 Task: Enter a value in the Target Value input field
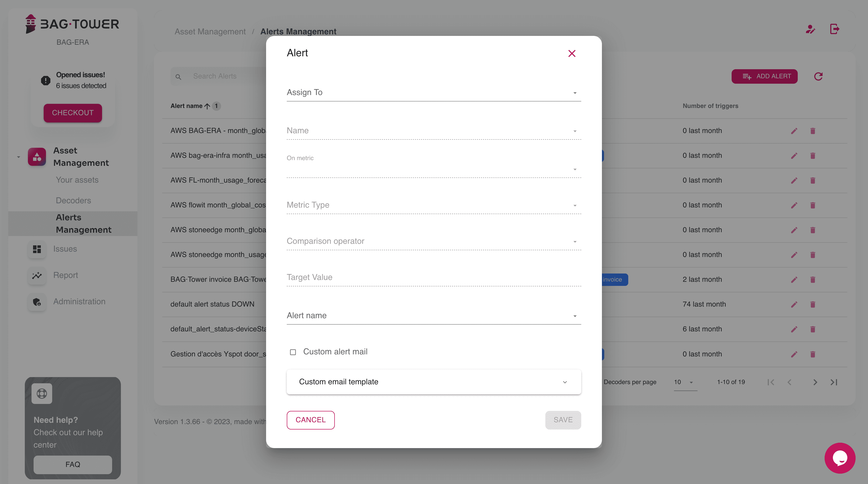coord(433,277)
